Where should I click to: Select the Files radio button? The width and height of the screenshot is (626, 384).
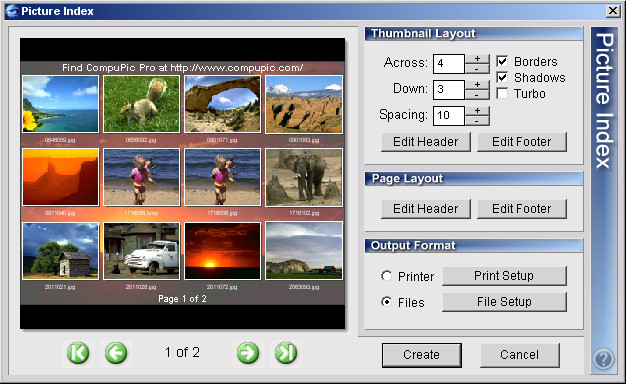click(x=386, y=302)
